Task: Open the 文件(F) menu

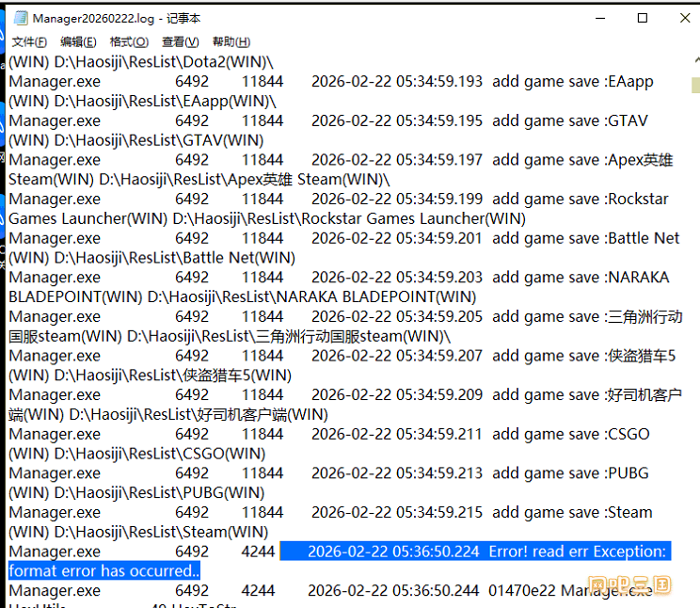Action: pos(29,42)
